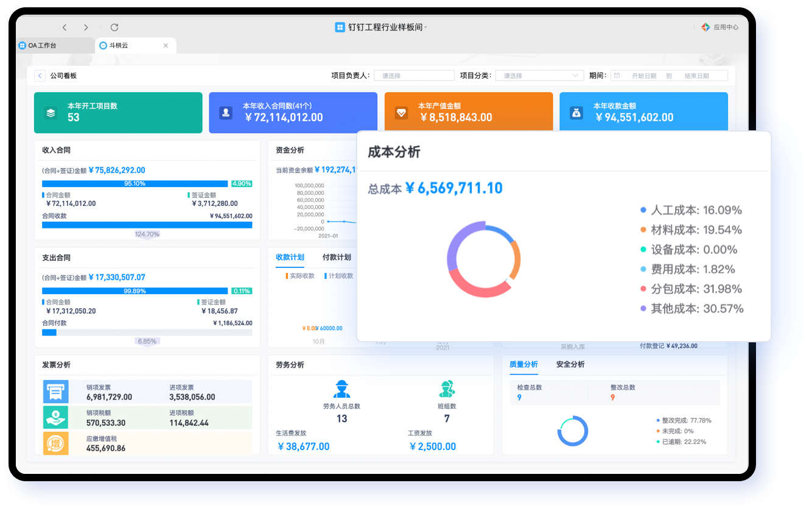Click the 本年开工项目数 layers icon

(51, 113)
